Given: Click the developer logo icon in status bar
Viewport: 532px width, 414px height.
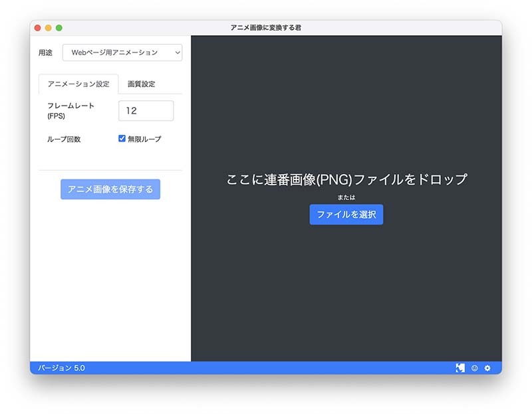Looking at the screenshot, I should pos(460,367).
